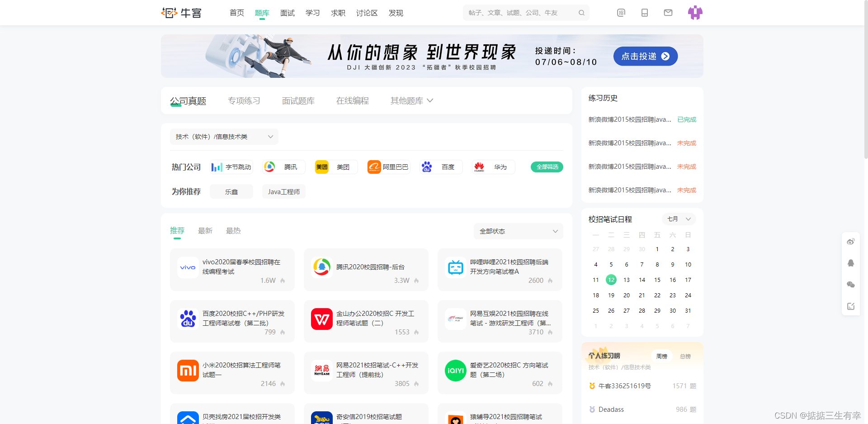Viewport: 868px width, 424px height.
Task: Click gold medal icon beside 牛客336251619号
Action: (x=592, y=386)
